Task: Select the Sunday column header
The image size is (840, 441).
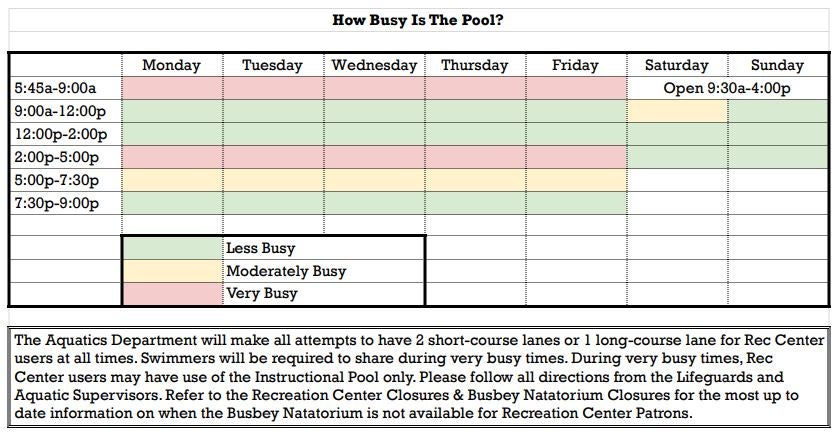Action: pyautogui.click(x=778, y=65)
